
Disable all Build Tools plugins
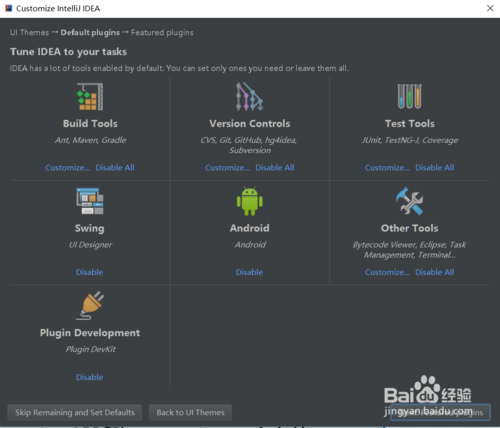[x=115, y=167]
